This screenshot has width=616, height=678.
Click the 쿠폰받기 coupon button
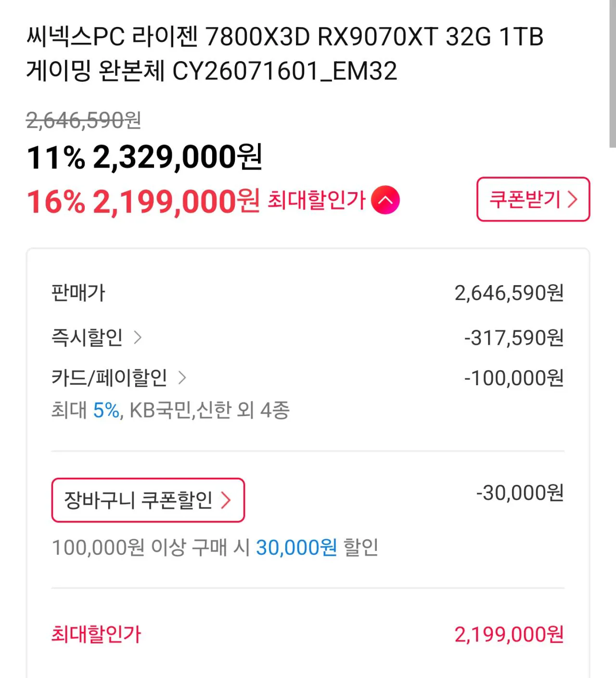tap(533, 199)
